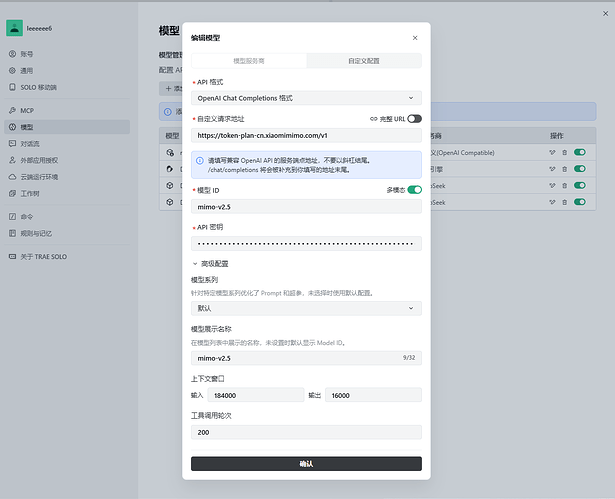Click the 模型 ID field containing mimo-v2.5
Image resolution: width=615 pixels, height=499 pixels.
[x=306, y=207]
